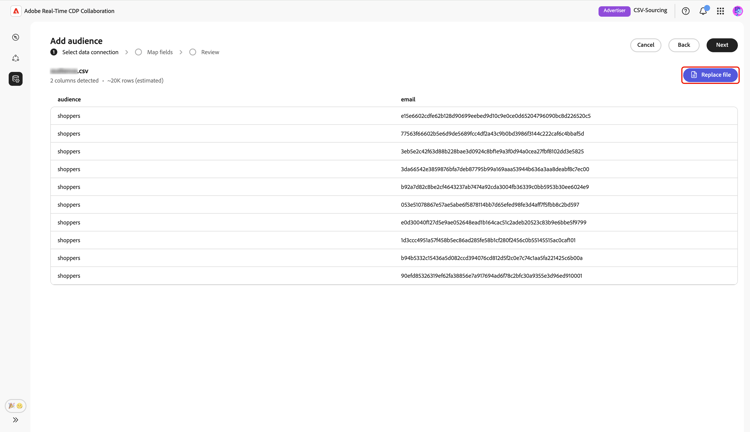Open the emoji feedback button in sidebar
This screenshot has height=432, width=750.
[16, 406]
